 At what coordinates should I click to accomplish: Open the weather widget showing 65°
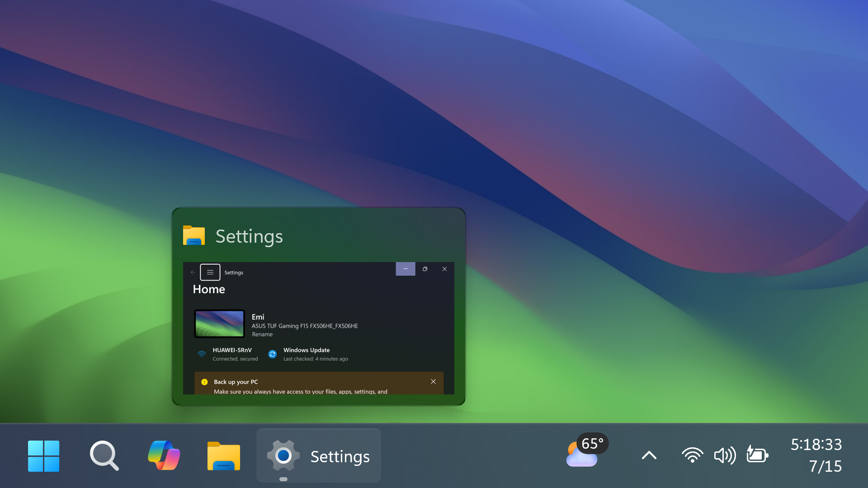pyautogui.click(x=587, y=450)
